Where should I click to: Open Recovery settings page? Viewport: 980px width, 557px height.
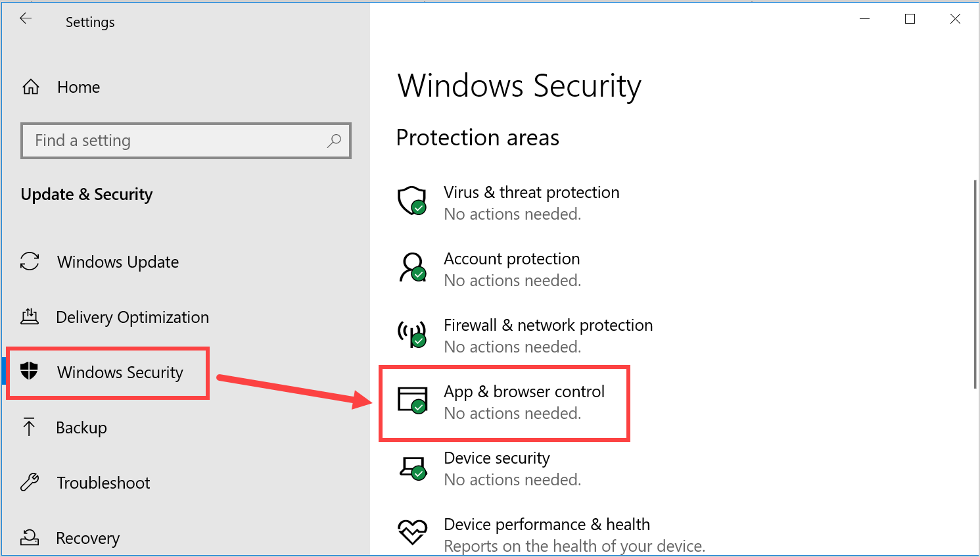[x=87, y=538]
